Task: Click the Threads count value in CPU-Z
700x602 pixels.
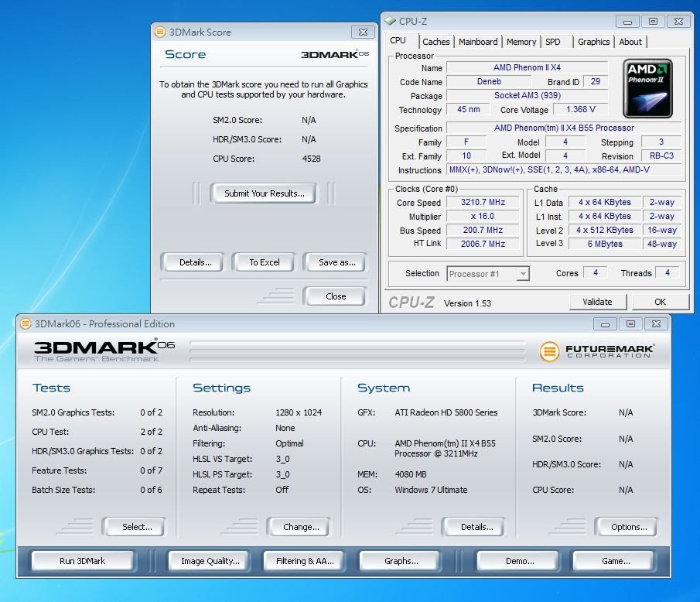Action: pos(668,272)
